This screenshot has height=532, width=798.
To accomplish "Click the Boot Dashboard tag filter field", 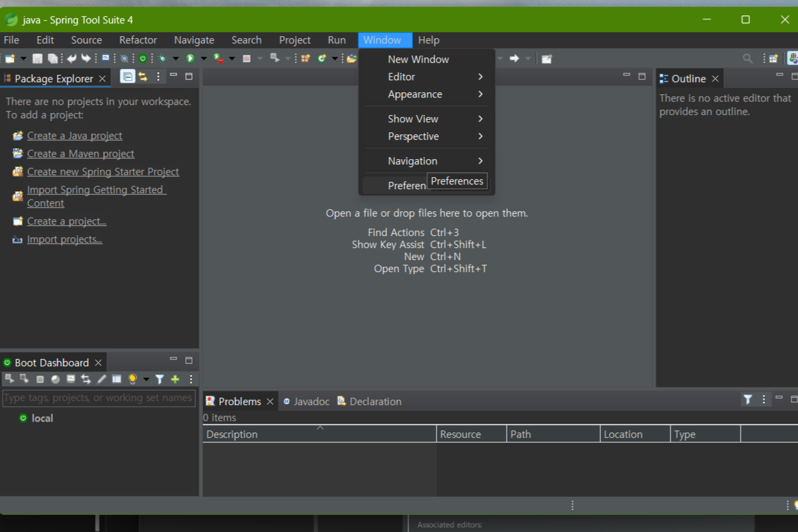I will coord(99,398).
